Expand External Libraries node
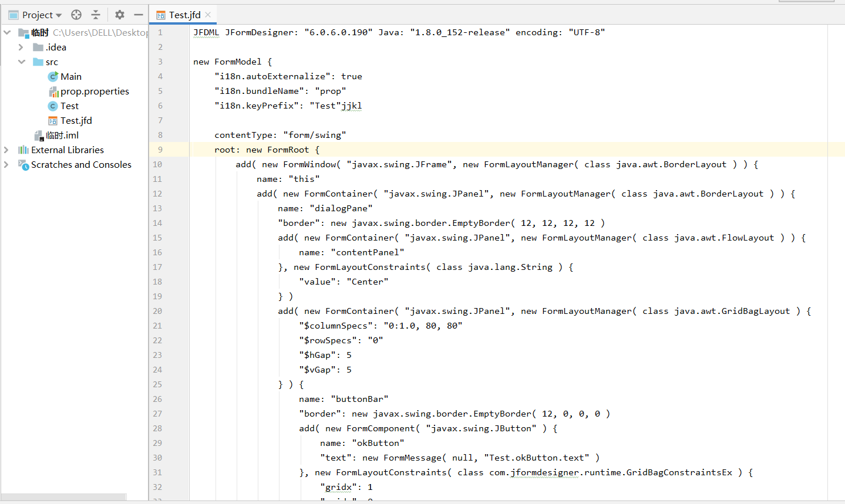Image resolution: width=845 pixels, height=504 pixels. pyautogui.click(x=6, y=150)
